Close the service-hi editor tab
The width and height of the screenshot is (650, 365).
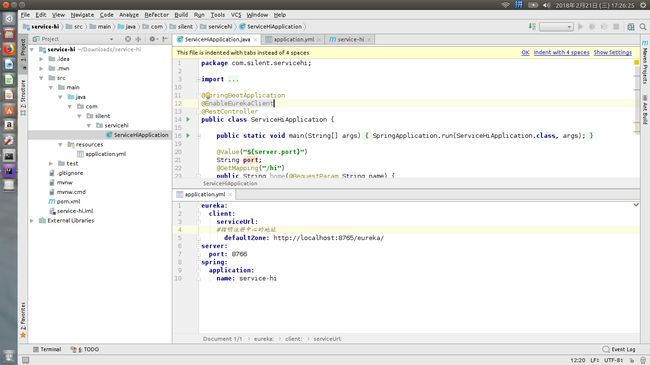369,40
